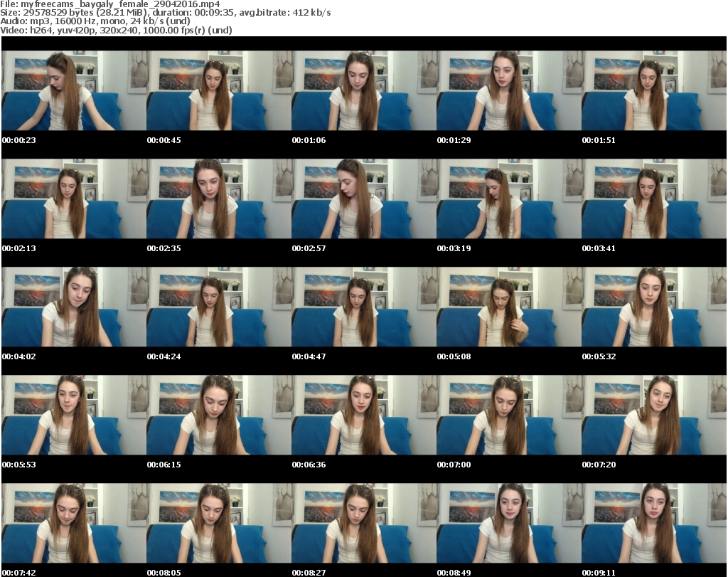Image resolution: width=728 pixels, height=577 pixels.
Task: Select the thumbnail above timestamp 00:06:15
Action: pos(219,415)
